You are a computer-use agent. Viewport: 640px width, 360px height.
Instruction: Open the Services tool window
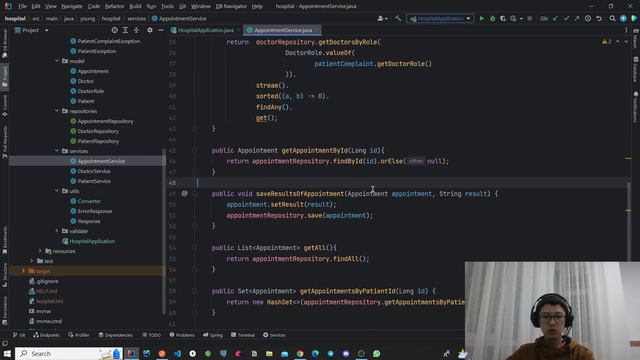pos(274,335)
